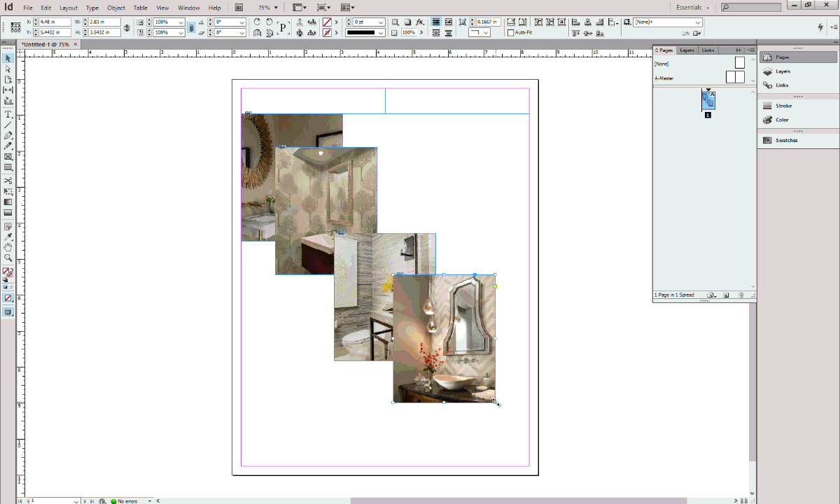Click the Create New Page button
This screenshot has height=504, width=840.
coord(727,295)
